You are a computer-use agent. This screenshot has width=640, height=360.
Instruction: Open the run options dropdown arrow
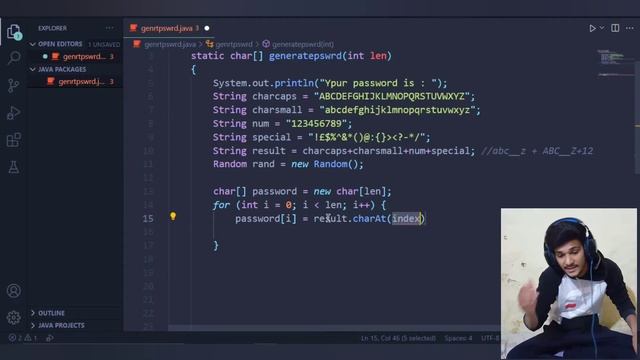click(602, 28)
